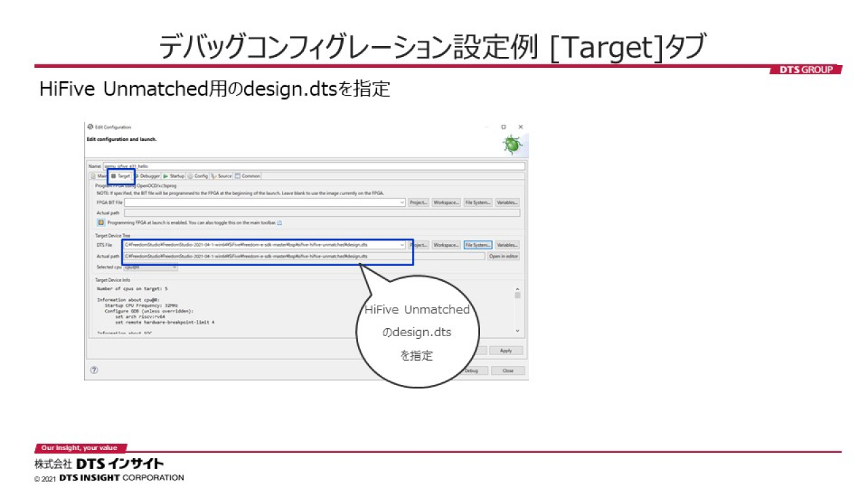
Task: Click Target Device Info scrollbar down arrow
Action: click(x=517, y=330)
